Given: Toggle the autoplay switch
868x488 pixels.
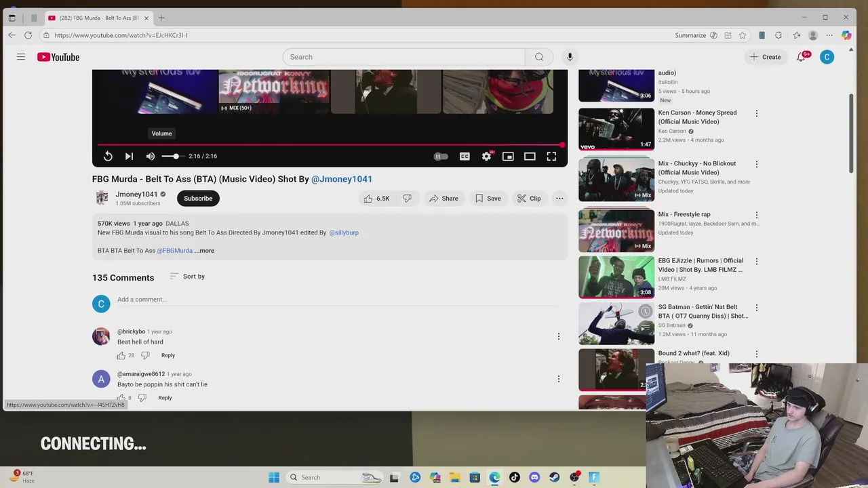Looking at the screenshot, I should point(441,156).
